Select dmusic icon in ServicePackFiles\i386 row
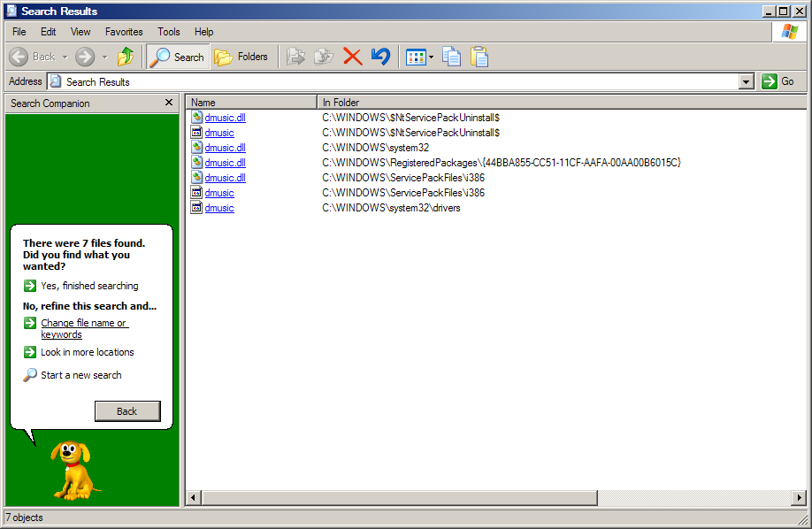 point(196,192)
